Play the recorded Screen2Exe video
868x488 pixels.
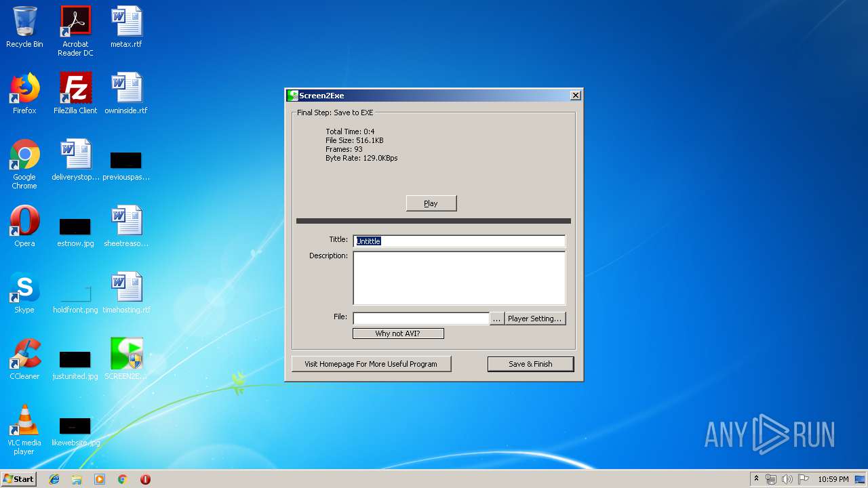click(x=431, y=203)
